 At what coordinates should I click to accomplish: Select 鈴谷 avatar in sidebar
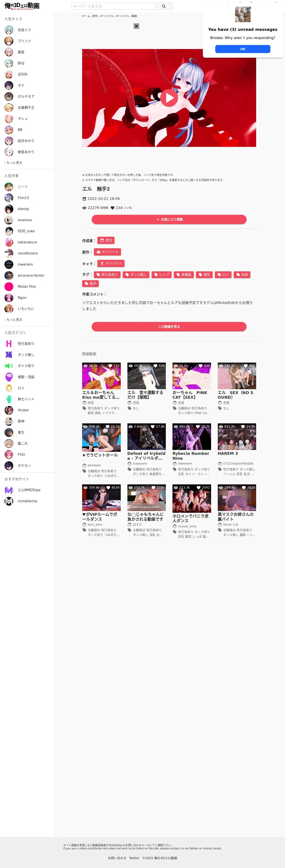click(9, 63)
